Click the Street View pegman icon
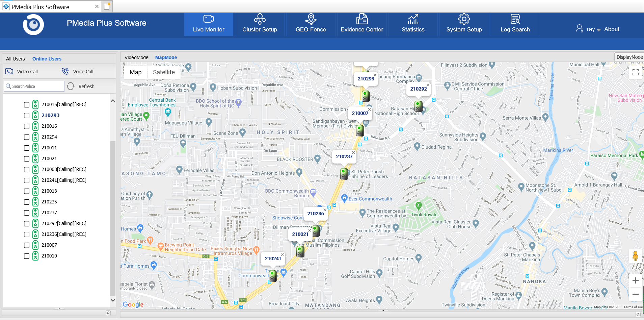 [635, 256]
